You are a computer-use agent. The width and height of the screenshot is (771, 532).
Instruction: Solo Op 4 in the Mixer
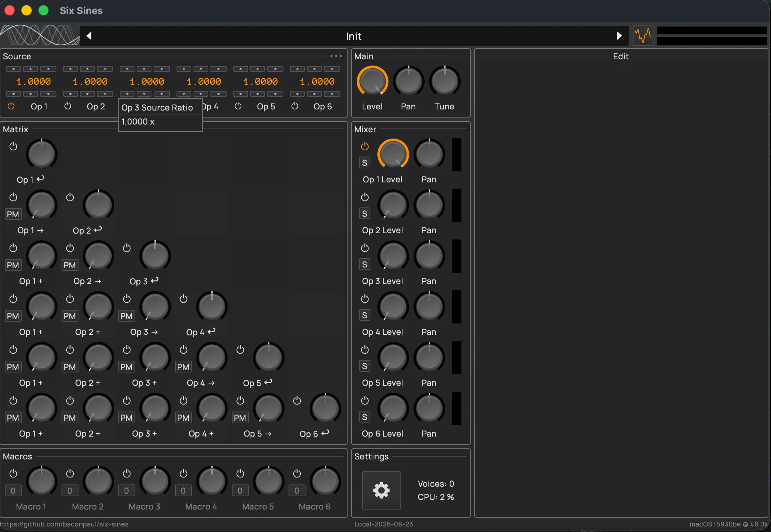[364, 315]
